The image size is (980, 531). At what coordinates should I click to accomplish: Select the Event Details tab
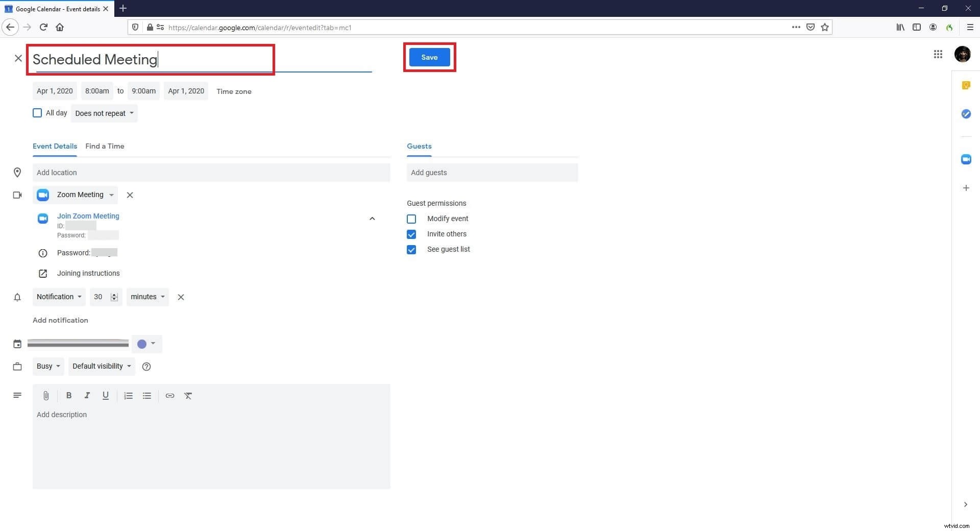point(55,146)
